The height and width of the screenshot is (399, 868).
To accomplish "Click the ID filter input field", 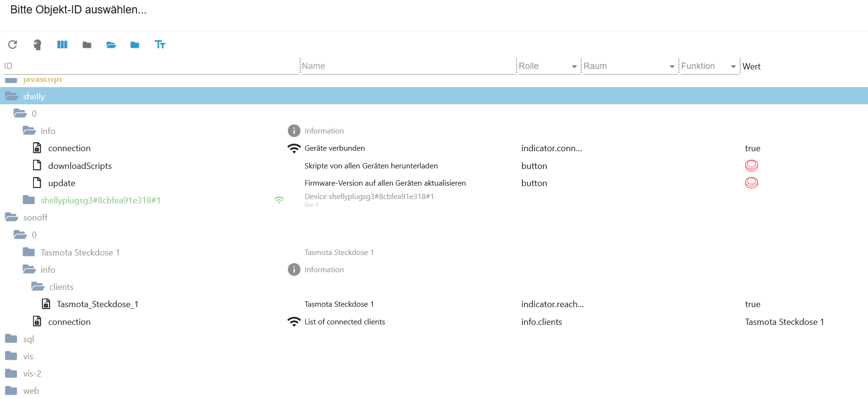I will click(x=151, y=66).
